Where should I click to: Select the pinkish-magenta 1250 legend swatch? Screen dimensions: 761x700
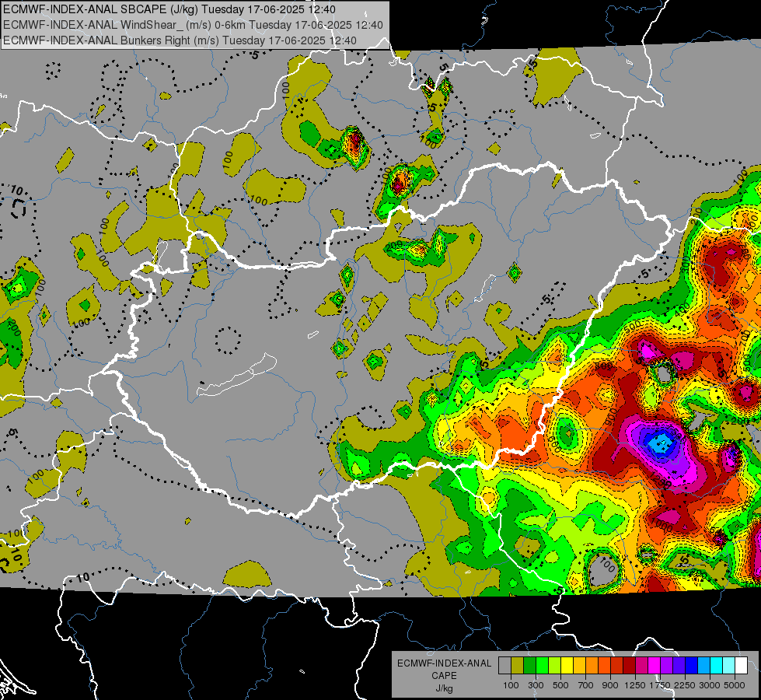(641, 666)
